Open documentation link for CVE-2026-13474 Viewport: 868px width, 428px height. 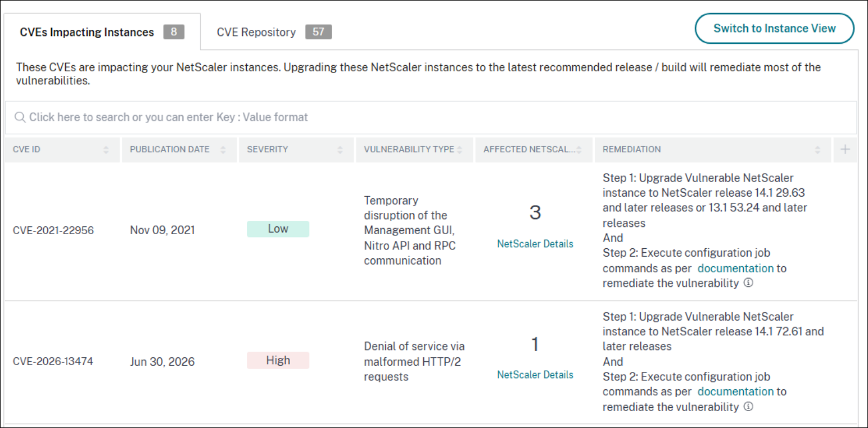735,391
